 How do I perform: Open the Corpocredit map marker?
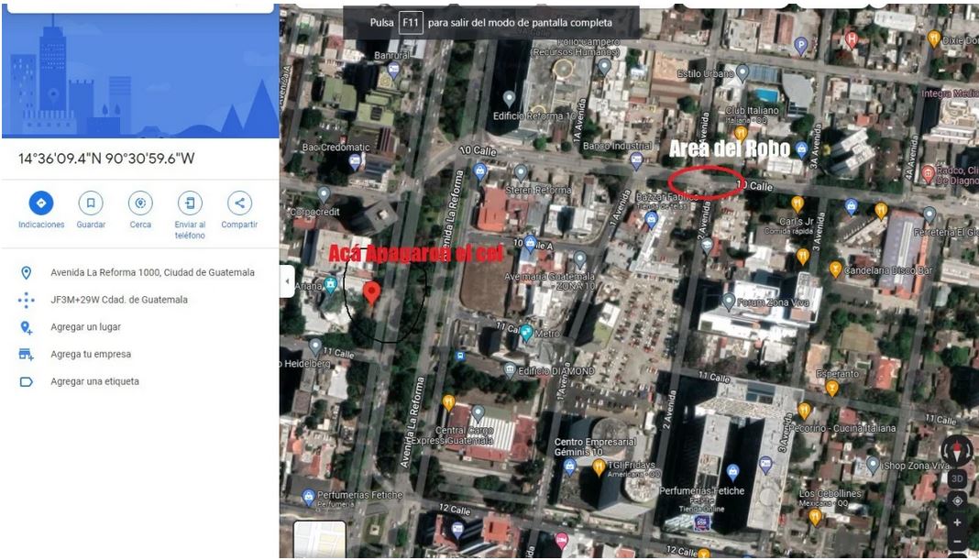(x=324, y=195)
